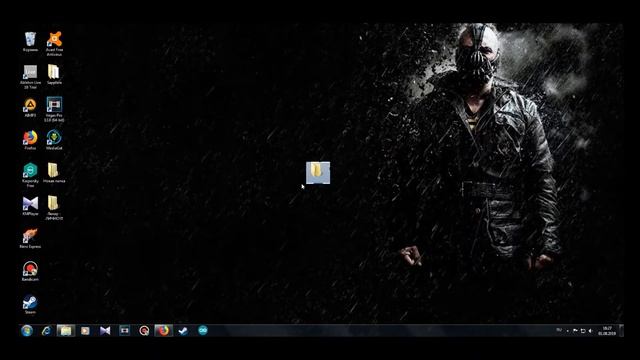Open Internet Explorer from the taskbar

tap(46, 331)
